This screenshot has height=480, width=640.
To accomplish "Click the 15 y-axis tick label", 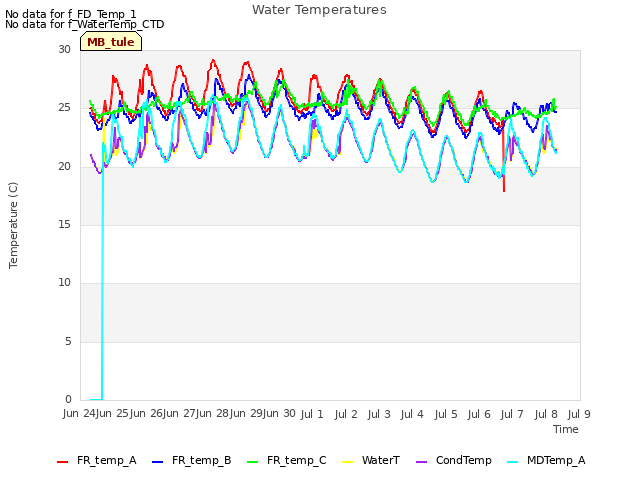I will click(64, 224).
